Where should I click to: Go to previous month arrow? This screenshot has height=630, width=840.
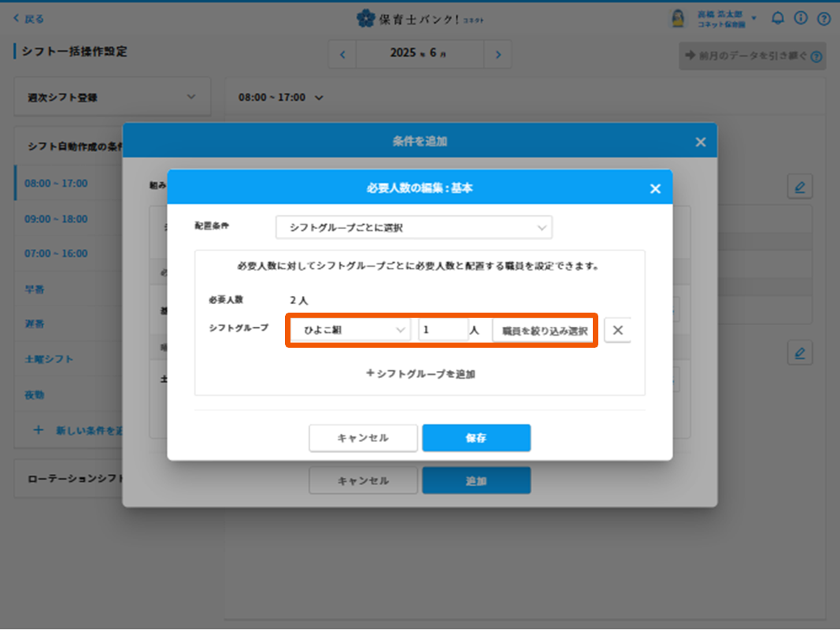(342, 54)
